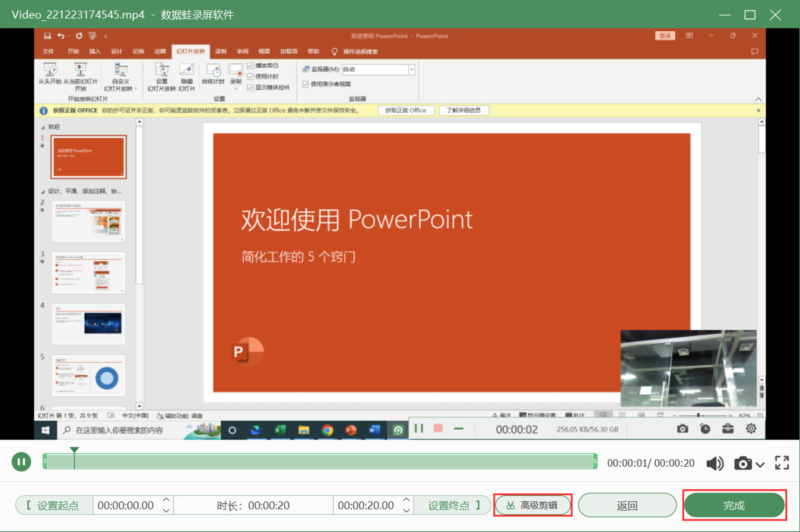This screenshot has height=532, width=800.
Task: Click the green trim timeline bar
Action: pos(320,461)
